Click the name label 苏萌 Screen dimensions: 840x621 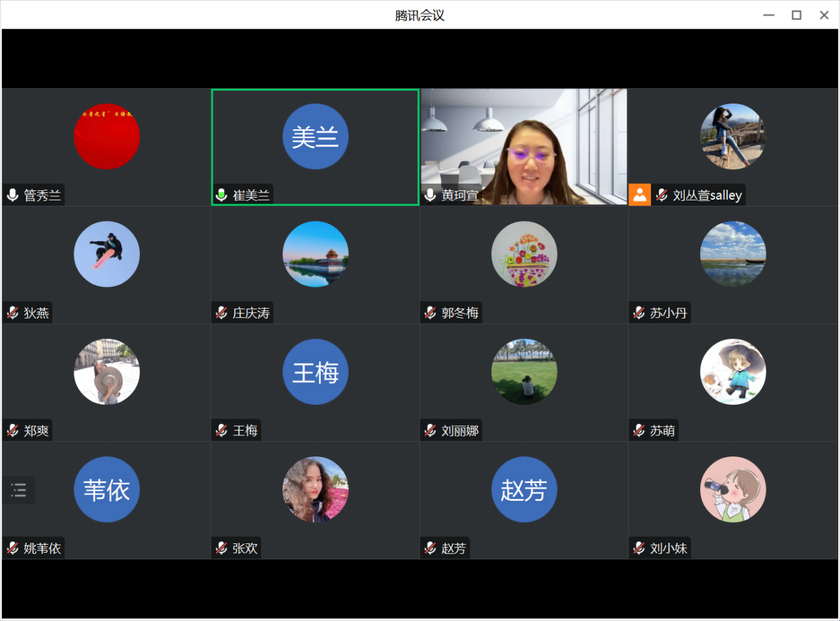click(663, 431)
